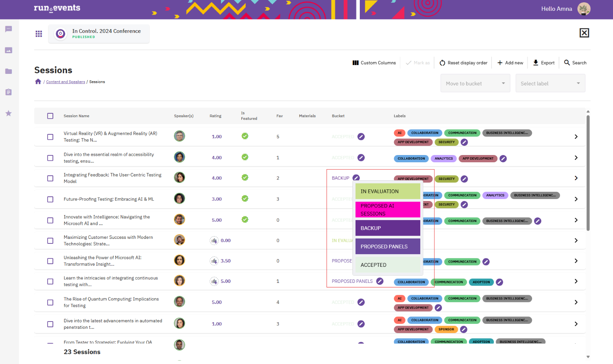Viewport: 613px width, 364px height.
Task: Select the Accepted bucket option
Action: coord(388,265)
